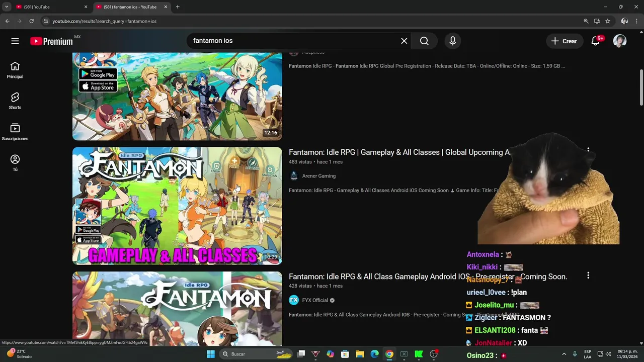The image size is (644, 362).
Task: Open the account avatar menu
Action: coord(620,41)
